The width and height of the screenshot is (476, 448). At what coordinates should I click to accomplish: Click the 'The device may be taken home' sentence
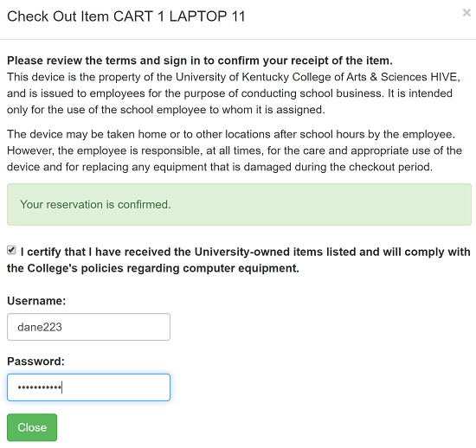click(231, 134)
